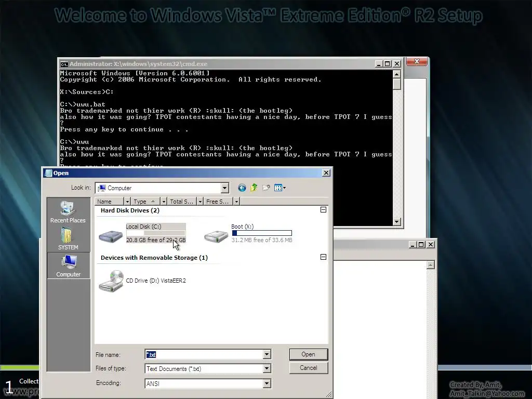The width and height of the screenshot is (532, 399).
Task: Sort by Free Space column header
Action: coord(218,202)
